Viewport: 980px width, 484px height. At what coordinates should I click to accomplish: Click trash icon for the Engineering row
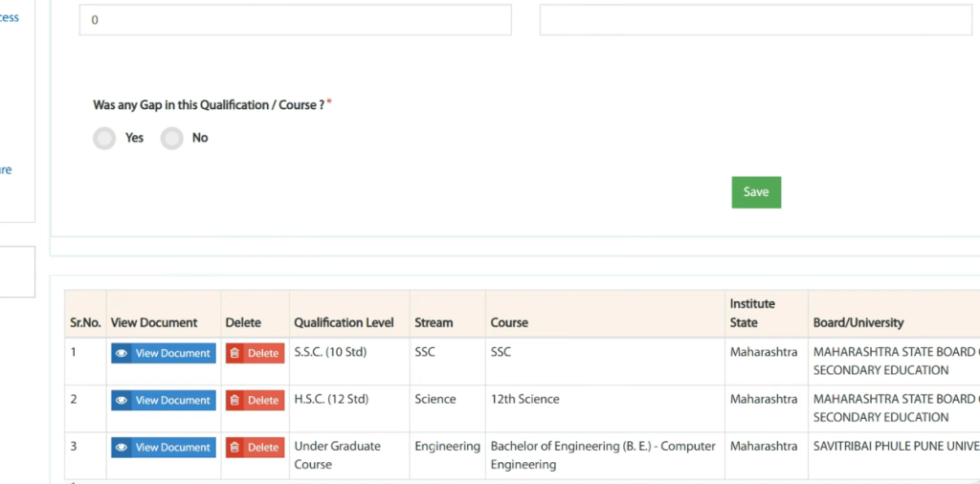click(x=235, y=448)
